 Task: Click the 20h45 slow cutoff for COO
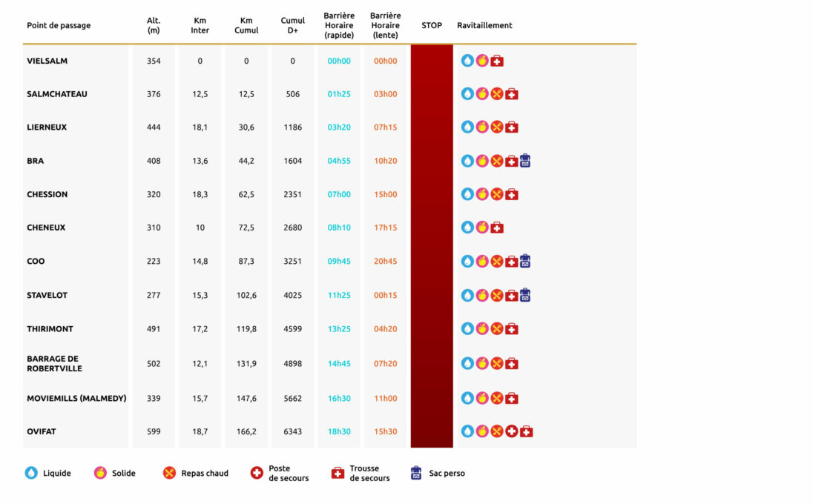click(x=385, y=261)
